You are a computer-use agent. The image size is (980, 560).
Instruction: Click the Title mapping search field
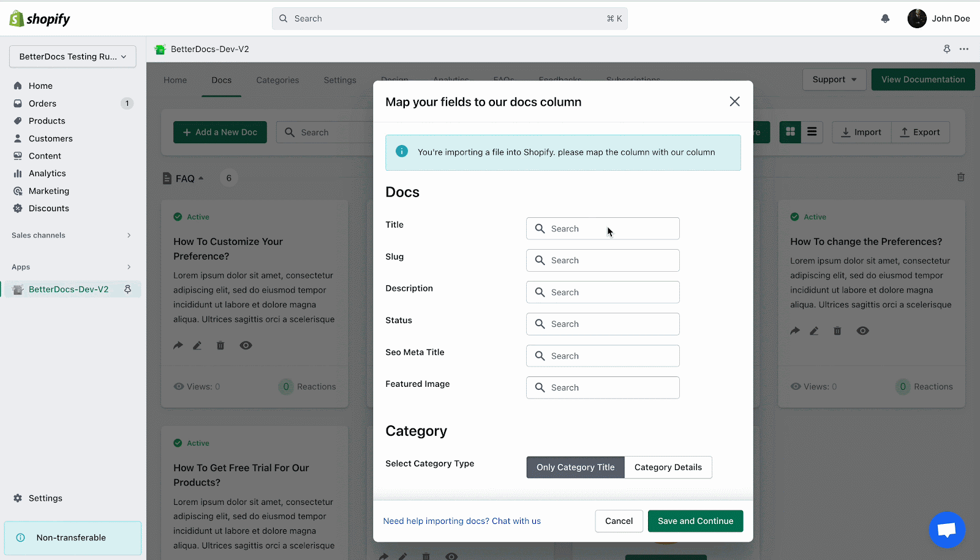tap(602, 228)
